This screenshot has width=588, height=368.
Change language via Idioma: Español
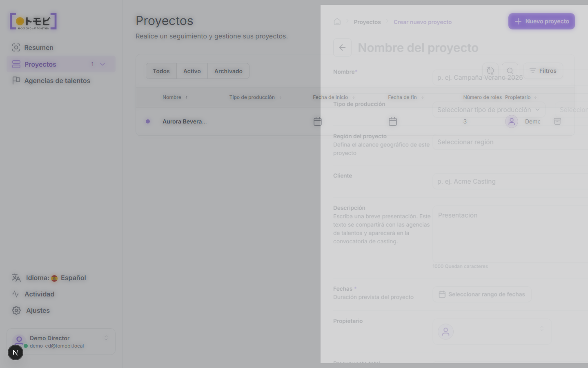pyautogui.click(x=61, y=278)
